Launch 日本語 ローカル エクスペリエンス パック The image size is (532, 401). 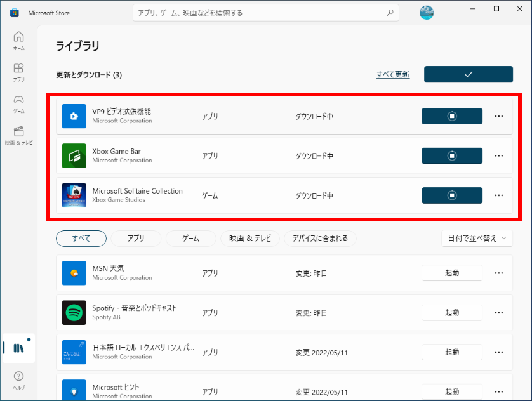click(452, 352)
